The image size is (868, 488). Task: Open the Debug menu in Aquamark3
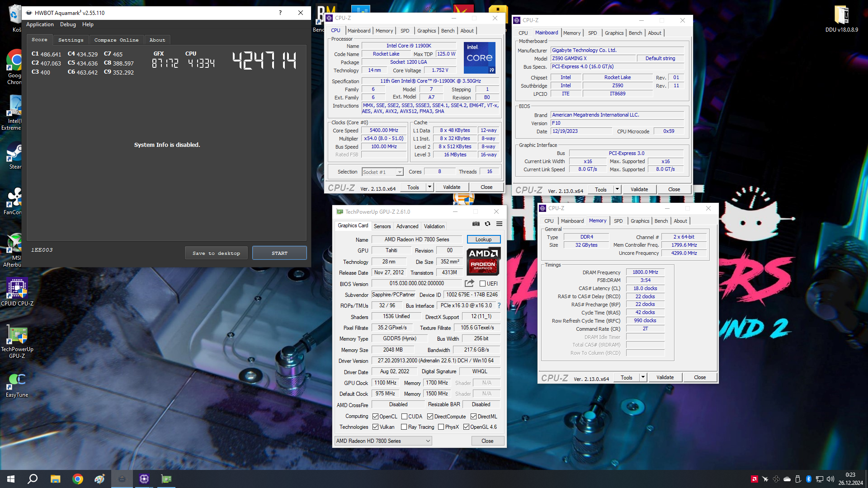[x=68, y=24]
